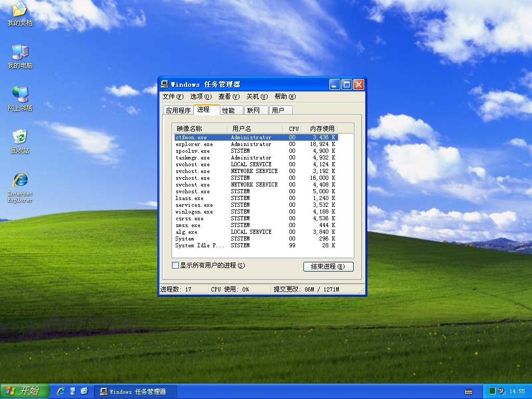Click the 结束进程 button

coord(328,267)
